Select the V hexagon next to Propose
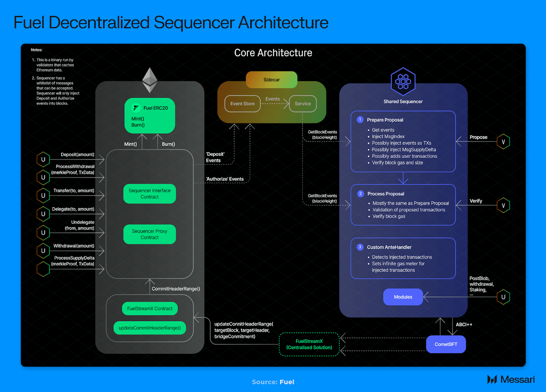 pyautogui.click(x=503, y=142)
